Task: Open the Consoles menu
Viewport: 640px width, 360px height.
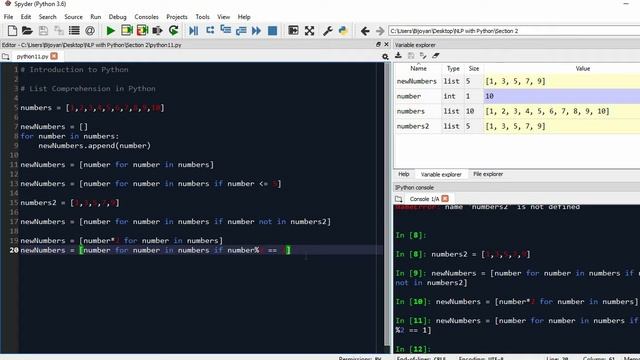Action: 146,17
